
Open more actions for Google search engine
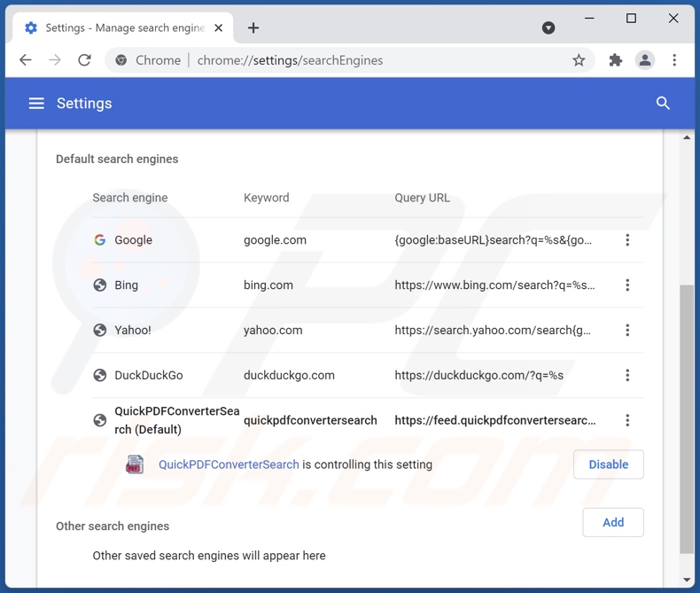[627, 240]
